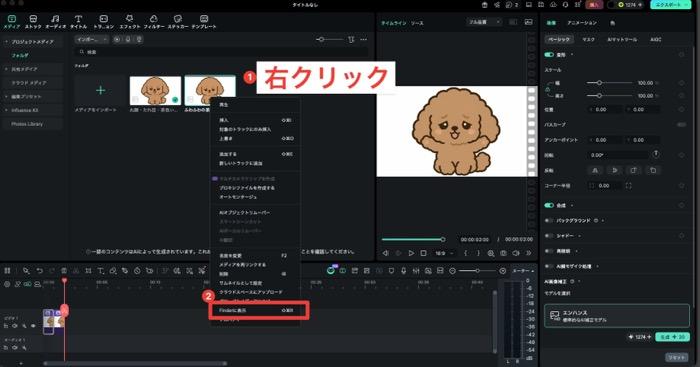This screenshot has width=700, height=367.
Task: Click the zoom-in plus icon on timeline
Action: (503, 271)
